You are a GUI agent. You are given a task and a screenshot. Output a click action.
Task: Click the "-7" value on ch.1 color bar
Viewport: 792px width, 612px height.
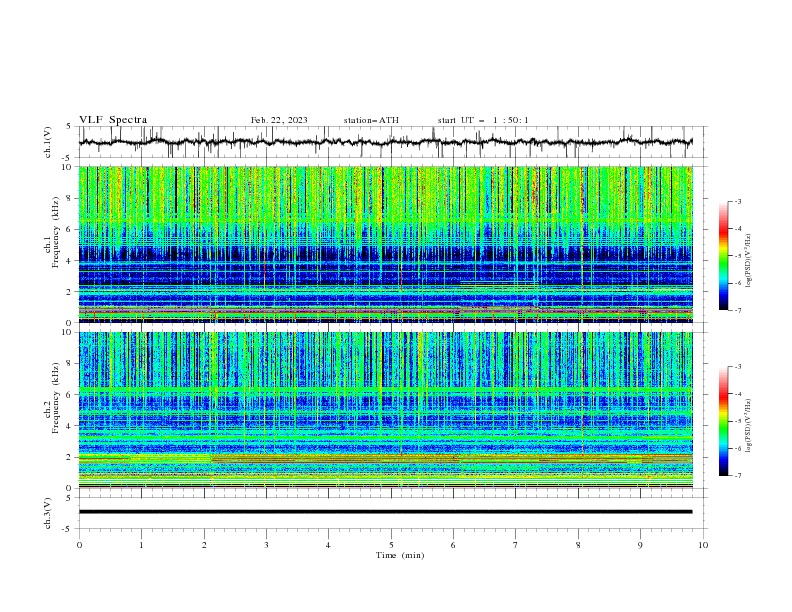point(738,310)
